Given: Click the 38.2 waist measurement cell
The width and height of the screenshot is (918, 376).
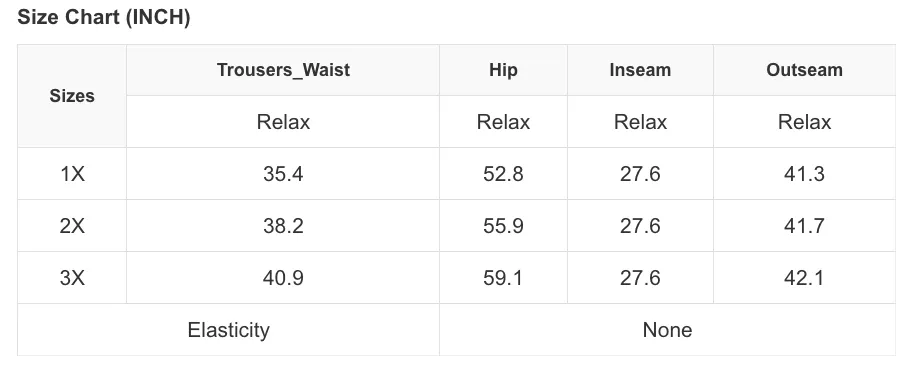Looking at the screenshot, I should [x=283, y=225].
